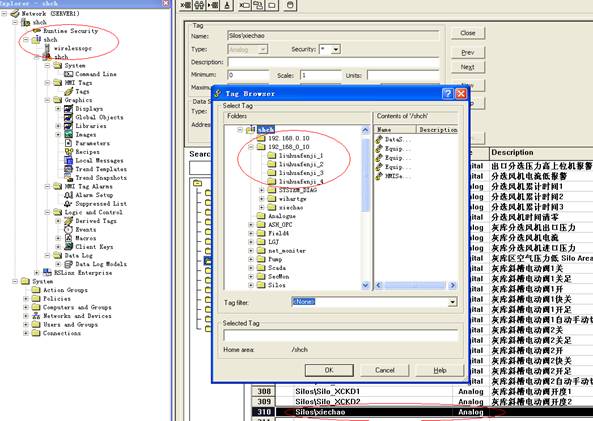
Task: Click the Selected Tag input field
Action: coord(340,335)
